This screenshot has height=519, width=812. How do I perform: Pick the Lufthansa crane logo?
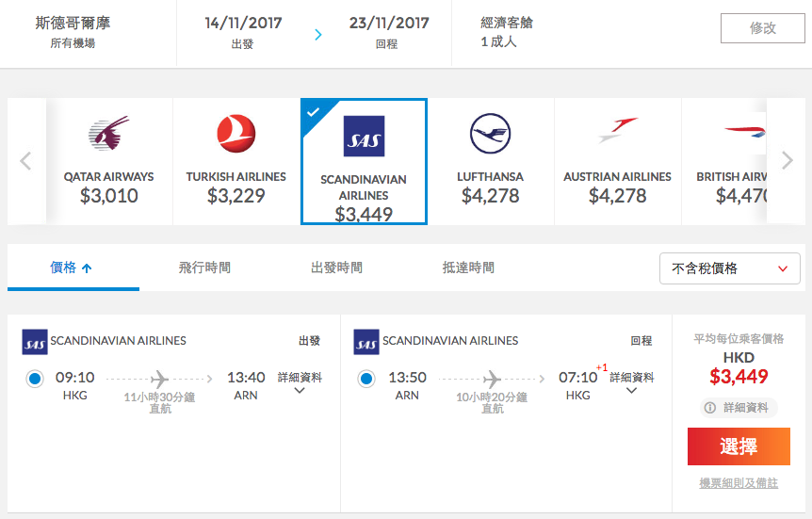490,133
